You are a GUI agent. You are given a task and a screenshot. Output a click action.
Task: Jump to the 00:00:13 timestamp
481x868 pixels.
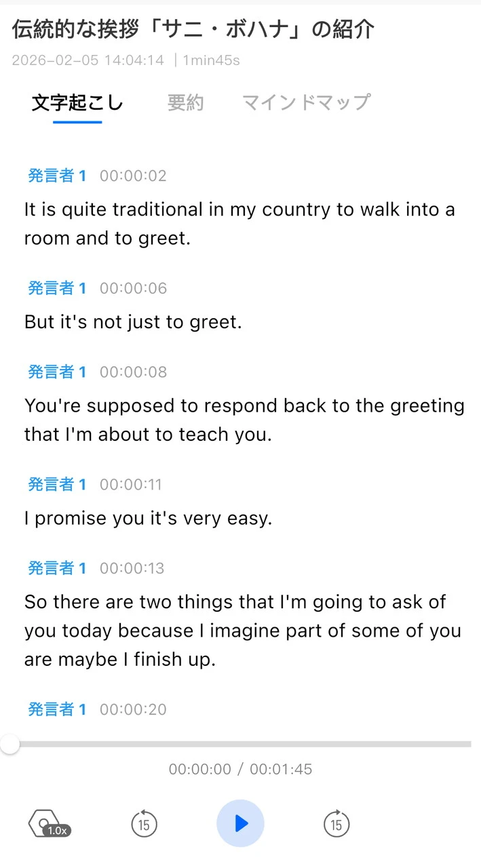coord(132,568)
